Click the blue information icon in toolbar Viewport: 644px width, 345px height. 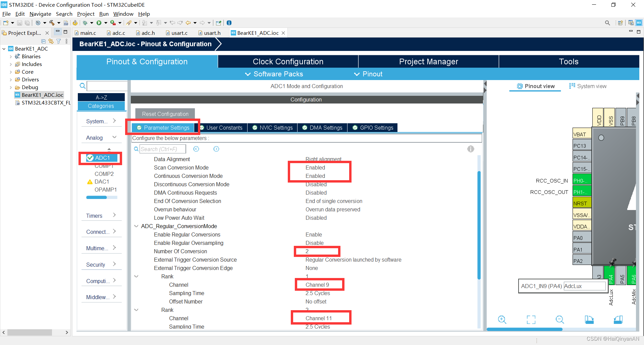(229, 23)
